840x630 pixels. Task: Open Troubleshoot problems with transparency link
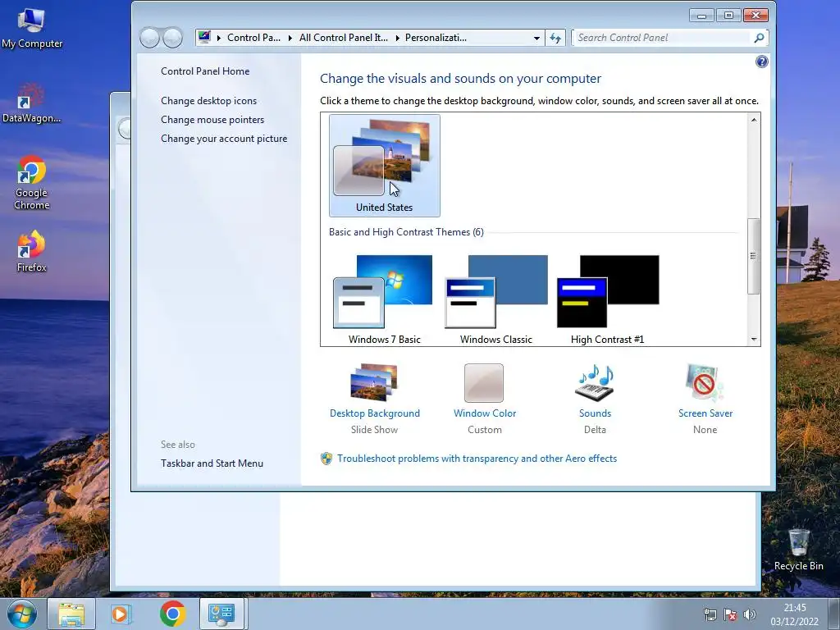[x=477, y=459]
